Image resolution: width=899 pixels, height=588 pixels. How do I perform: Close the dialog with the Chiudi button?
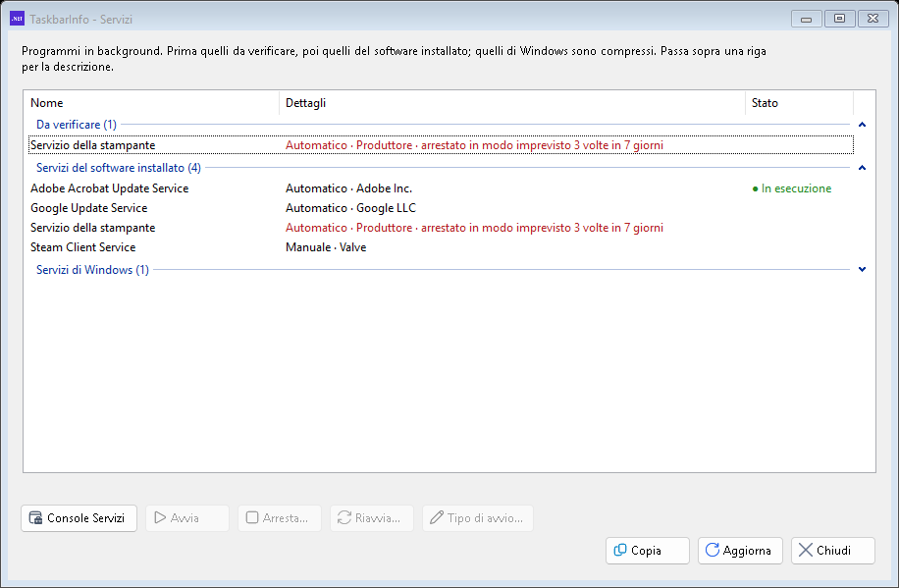833,551
